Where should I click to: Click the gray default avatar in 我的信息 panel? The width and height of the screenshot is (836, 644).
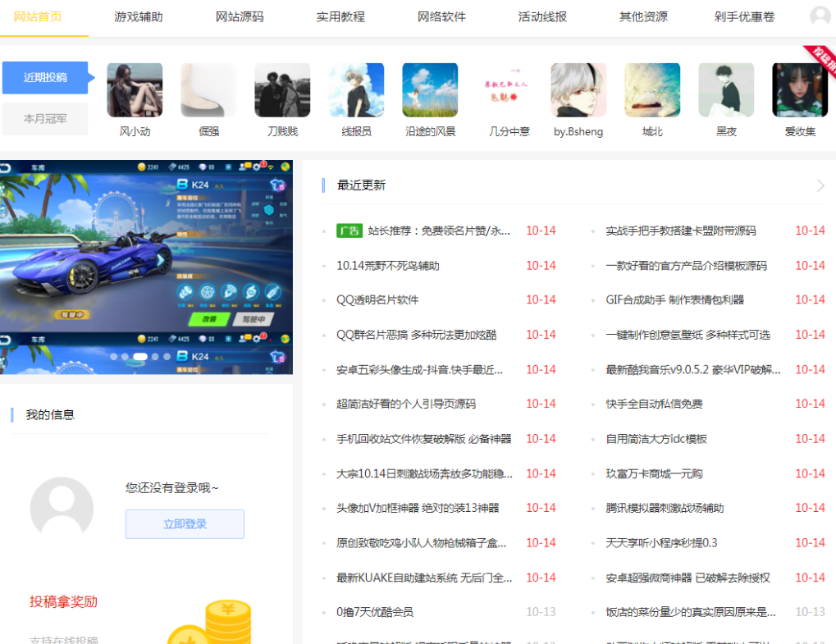(62, 508)
